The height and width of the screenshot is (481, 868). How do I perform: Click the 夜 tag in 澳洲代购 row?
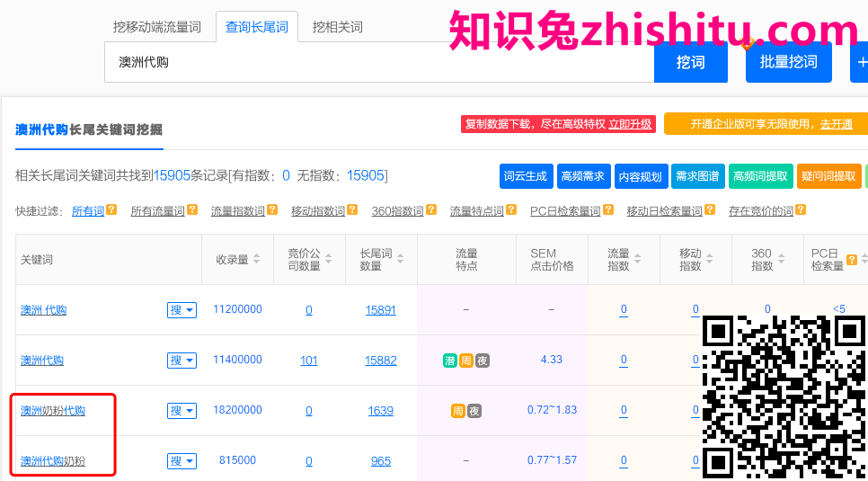[483, 361]
